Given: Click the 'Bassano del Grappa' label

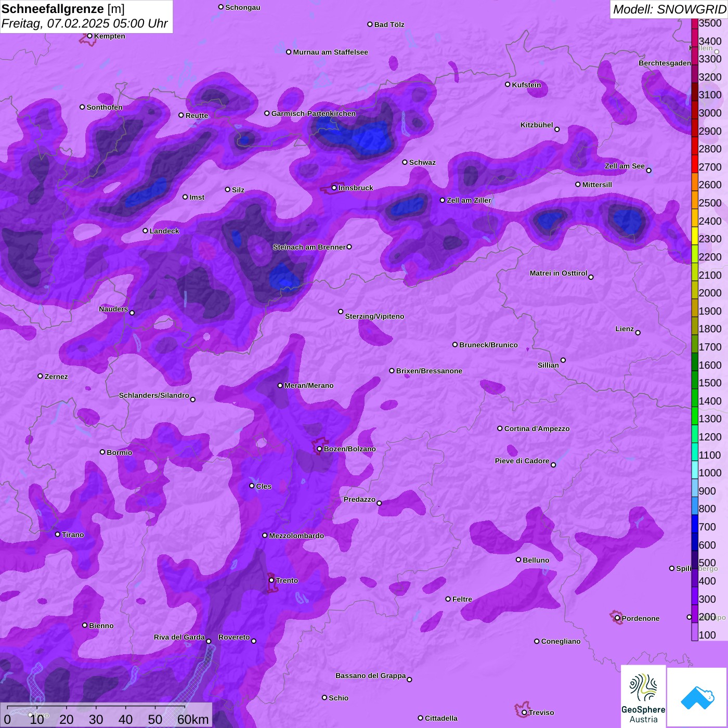Looking at the screenshot, I should [371, 675].
